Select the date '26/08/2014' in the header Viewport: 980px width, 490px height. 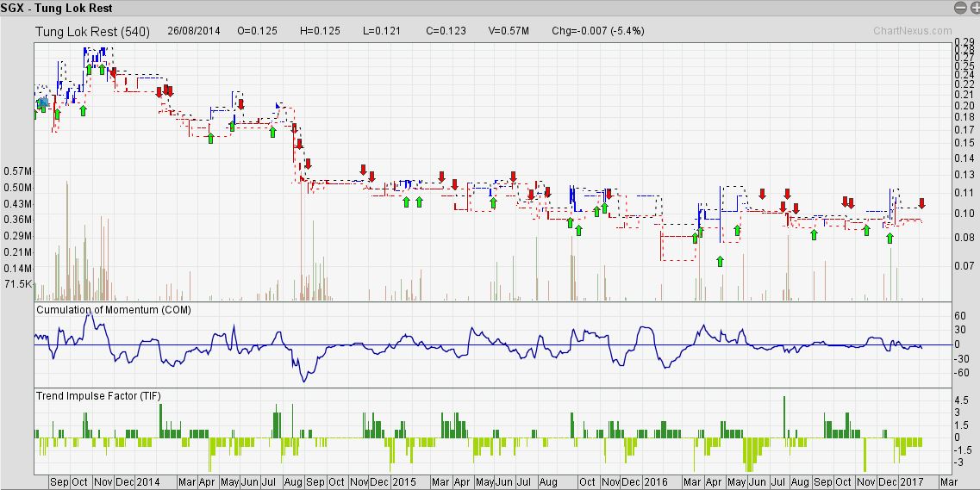point(194,31)
